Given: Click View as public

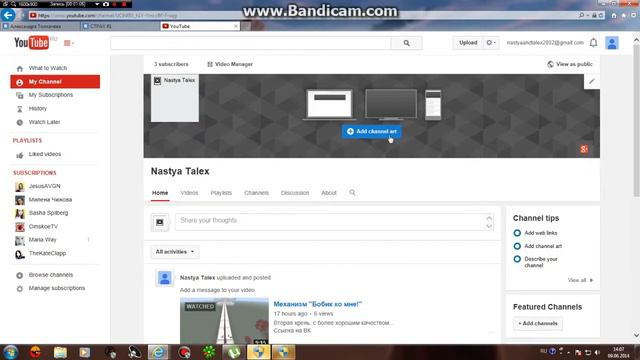Looking at the screenshot, I should [570, 64].
